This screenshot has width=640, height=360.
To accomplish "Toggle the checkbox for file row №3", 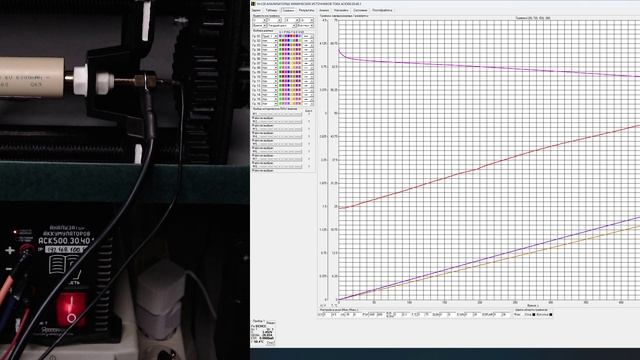I will click(x=309, y=129).
